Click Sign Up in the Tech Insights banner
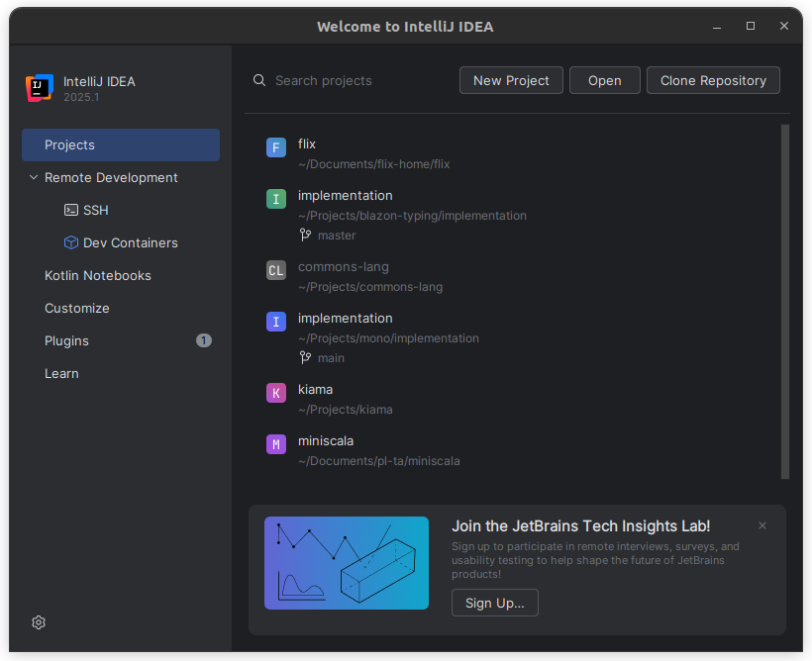Image resolution: width=812 pixels, height=661 pixels. [494, 604]
